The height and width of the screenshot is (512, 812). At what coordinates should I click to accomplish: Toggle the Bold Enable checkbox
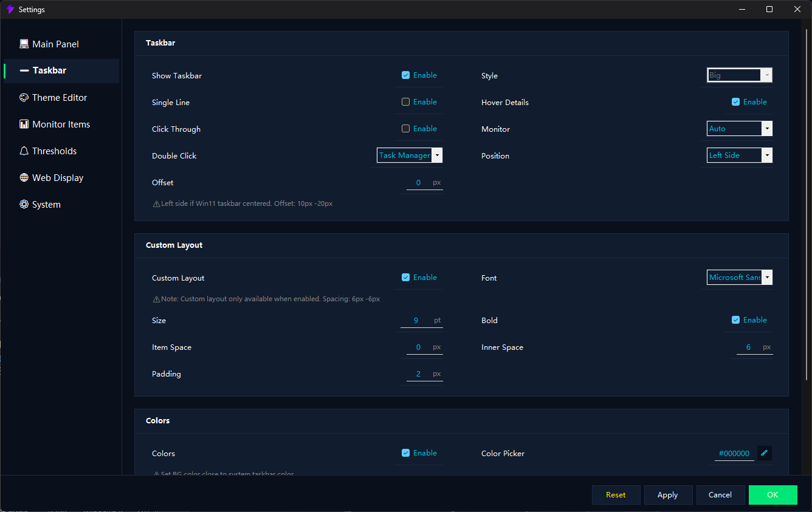point(735,320)
